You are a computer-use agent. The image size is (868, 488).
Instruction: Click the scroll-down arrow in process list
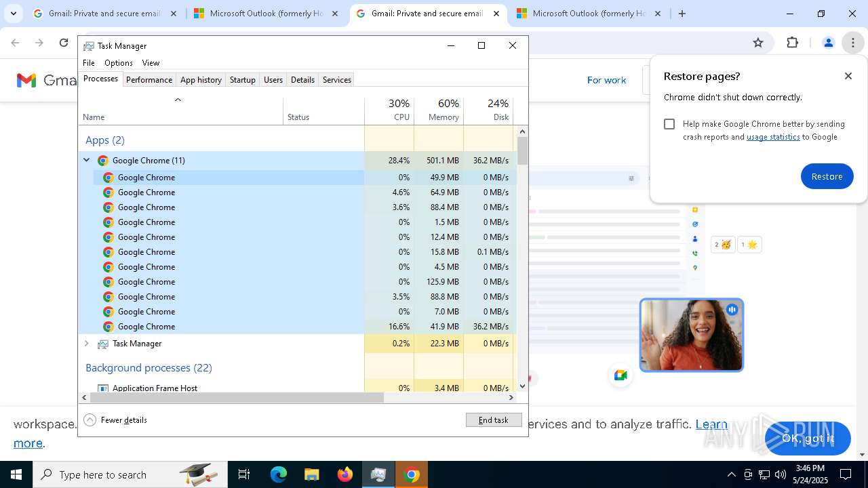coord(522,386)
